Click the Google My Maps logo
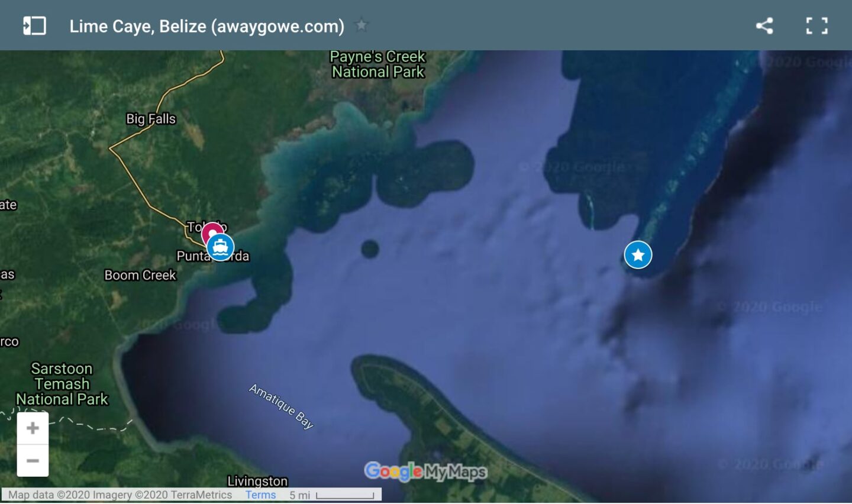 (425, 471)
